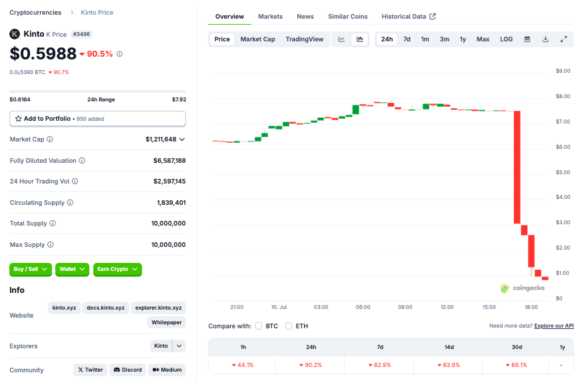588x381 pixels.
Task: Expand the Market Cap value chevron
Action: click(182, 139)
